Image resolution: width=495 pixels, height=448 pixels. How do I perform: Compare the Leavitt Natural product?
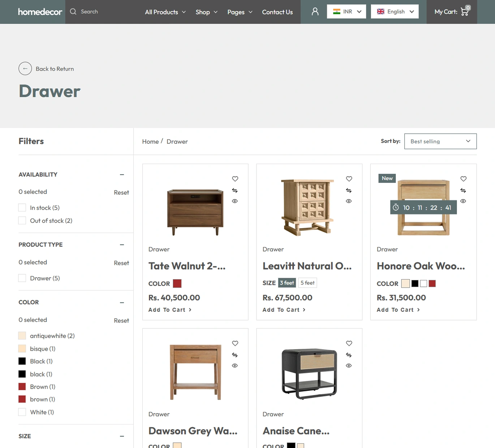click(x=349, y=190)
